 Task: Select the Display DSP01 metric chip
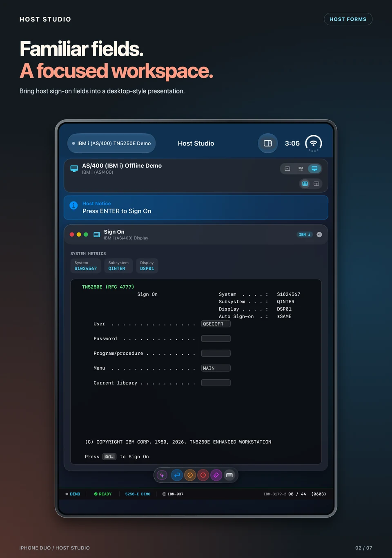click(147, 266)
